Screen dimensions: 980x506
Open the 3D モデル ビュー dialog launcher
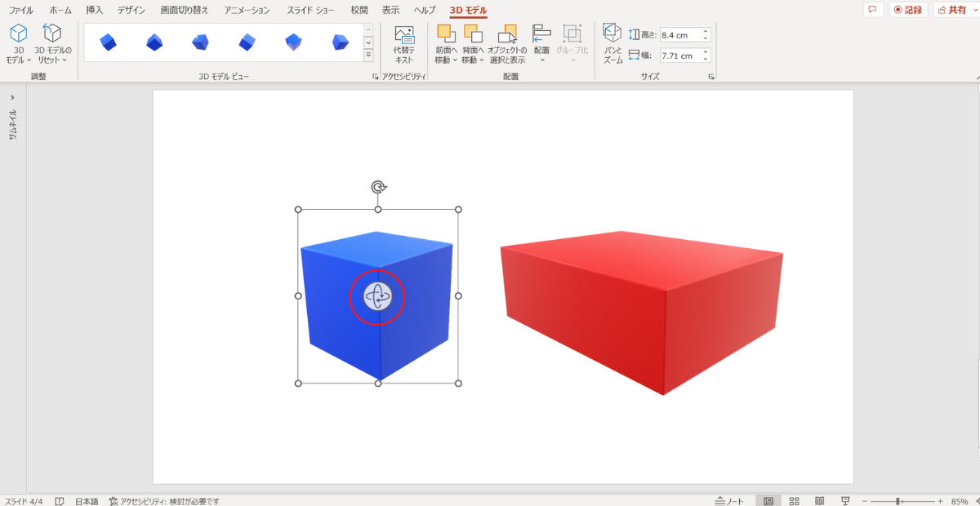375,77
